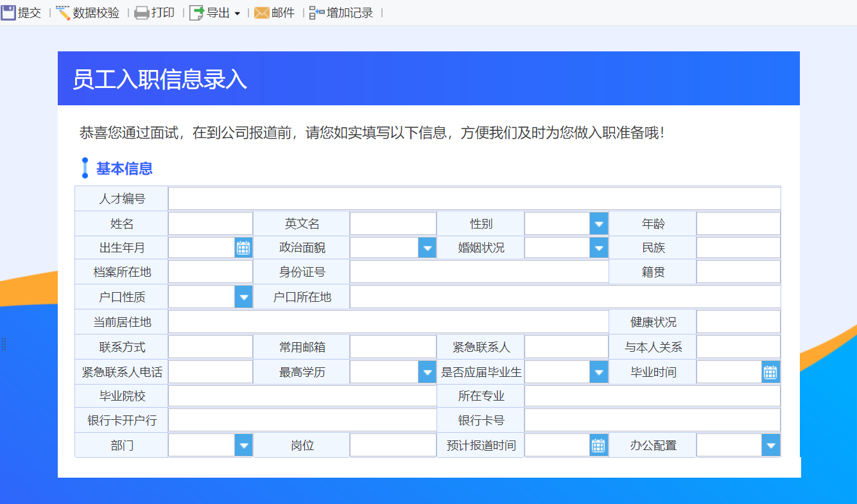Click the 导出 toolbar button
The image size is (857, 504).
[x=215, y=12]
